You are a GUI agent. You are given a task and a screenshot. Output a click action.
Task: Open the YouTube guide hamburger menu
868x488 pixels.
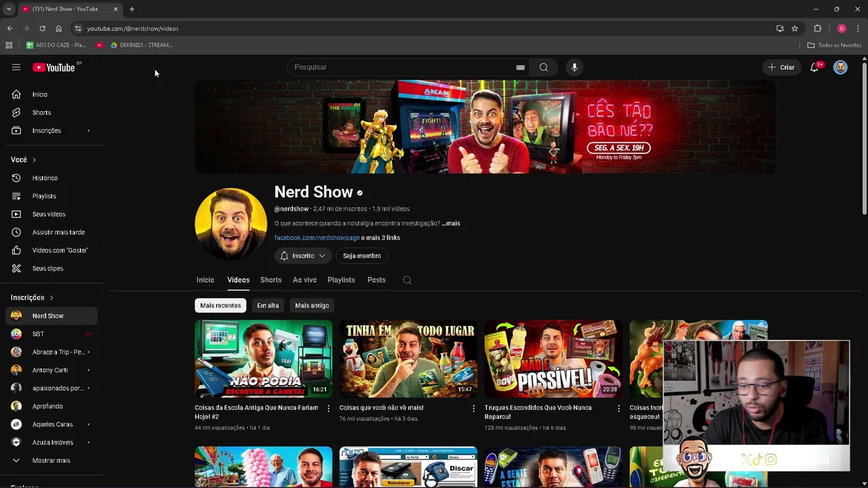point(16,67)
